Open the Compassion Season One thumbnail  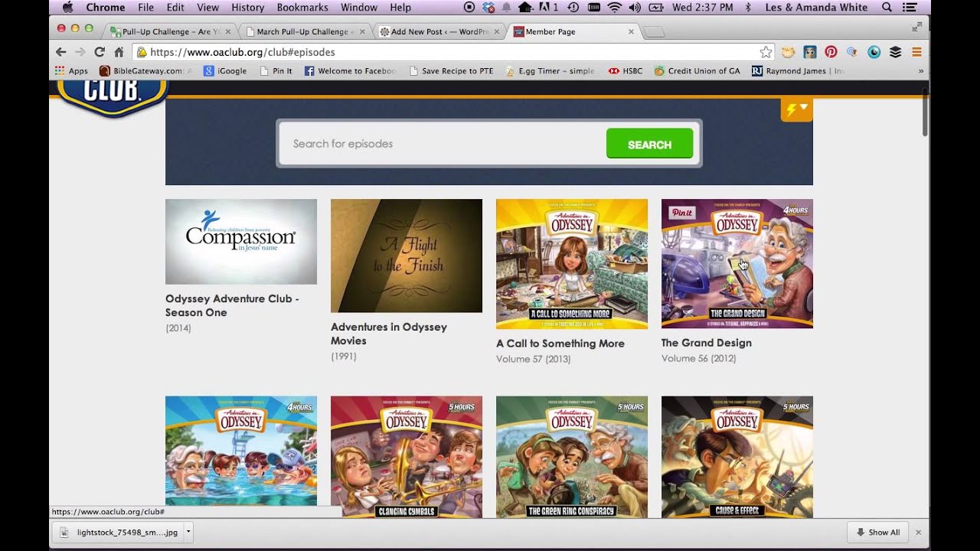pyautogui.click(x=241, y=242)
